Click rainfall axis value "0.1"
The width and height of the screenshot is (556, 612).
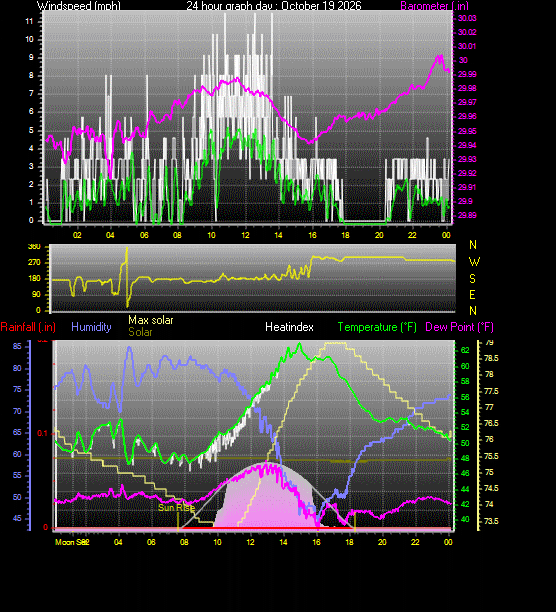point(43,433)
